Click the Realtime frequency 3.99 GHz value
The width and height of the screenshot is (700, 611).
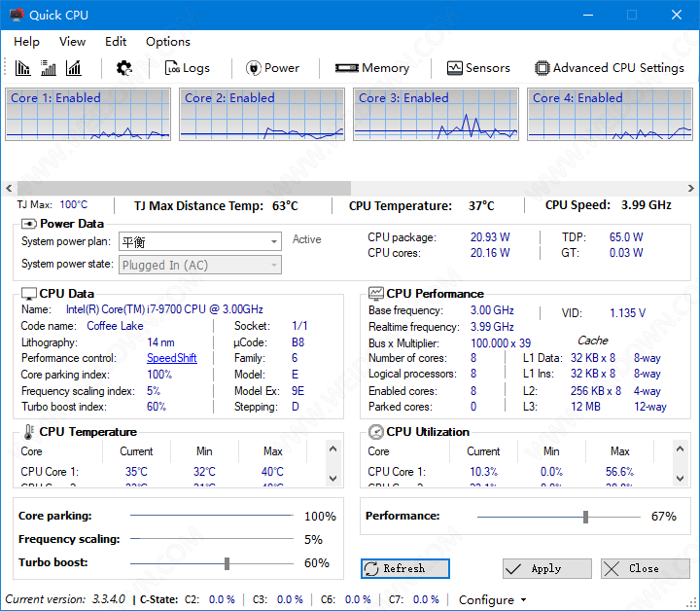(x=492, y=327)
